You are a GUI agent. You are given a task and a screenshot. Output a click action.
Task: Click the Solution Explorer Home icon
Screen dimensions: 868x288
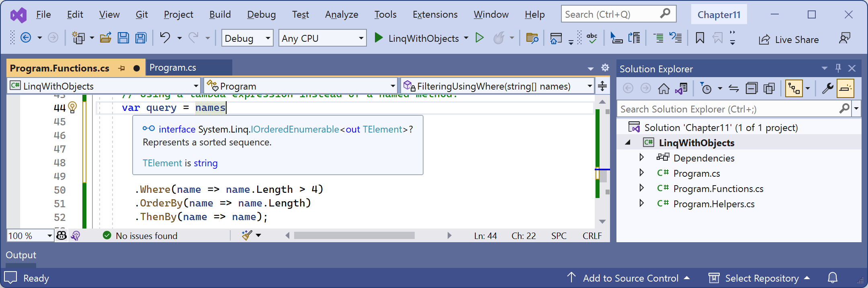(x=664, y=88)
